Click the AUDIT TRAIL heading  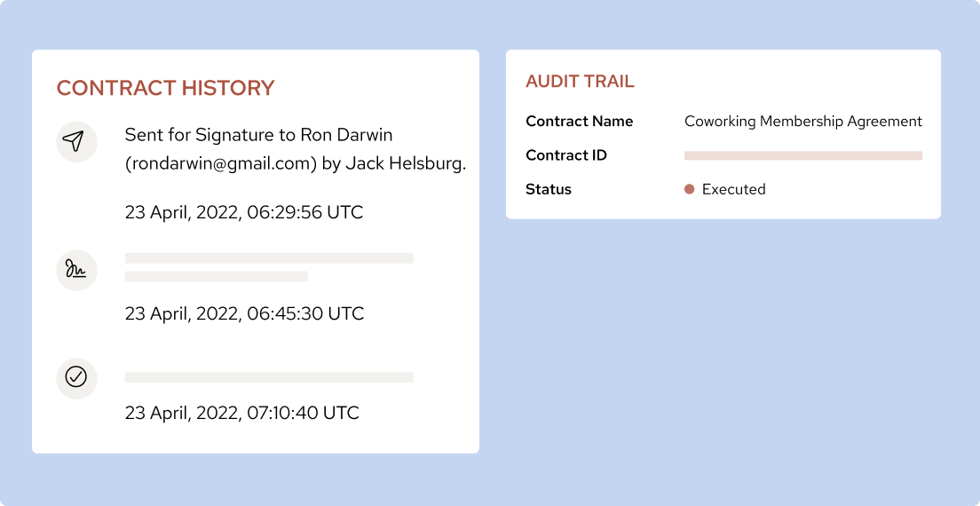click(580, 82)
